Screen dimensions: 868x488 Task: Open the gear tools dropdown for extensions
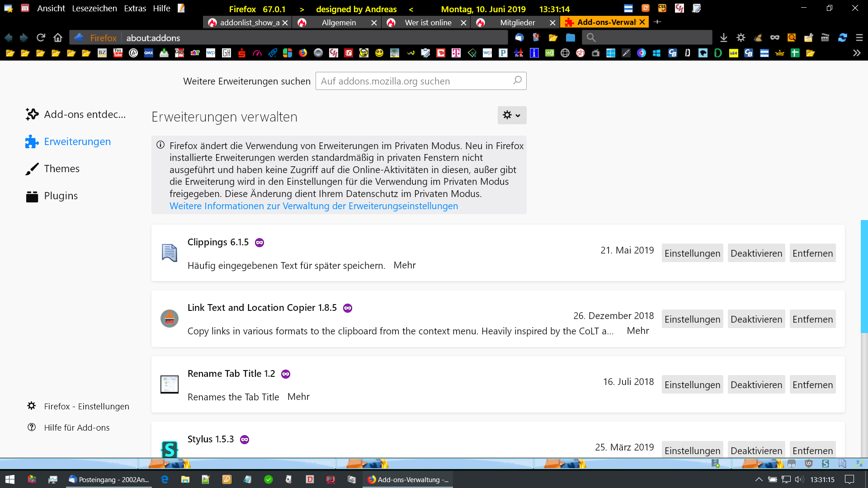pos(511,115)
